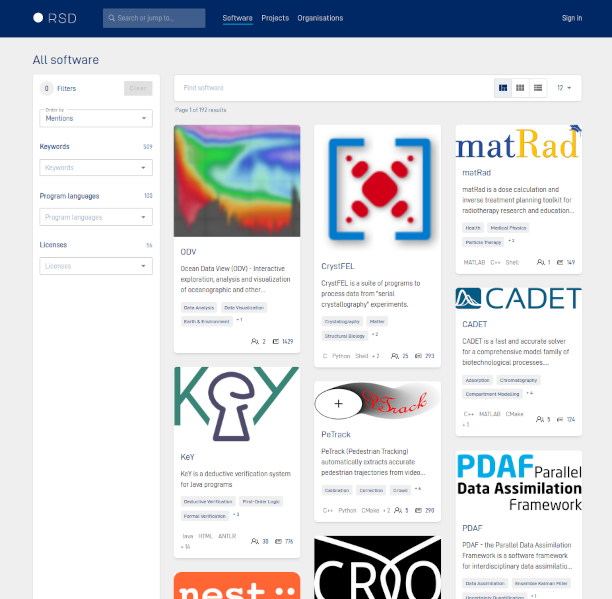Viewport: 612px width, 599px height.
Task: Click the Medical Physics tag on matRad
Action: [x=508, y=228]
